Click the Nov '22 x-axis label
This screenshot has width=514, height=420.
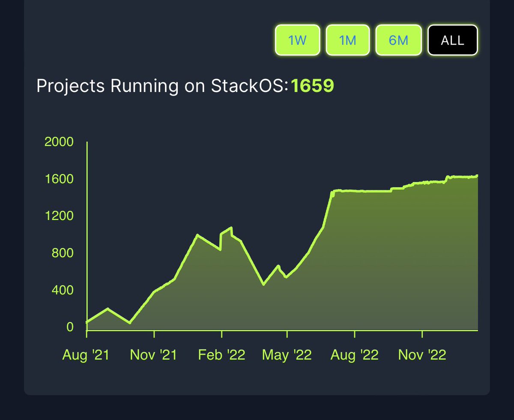point(422,354)
